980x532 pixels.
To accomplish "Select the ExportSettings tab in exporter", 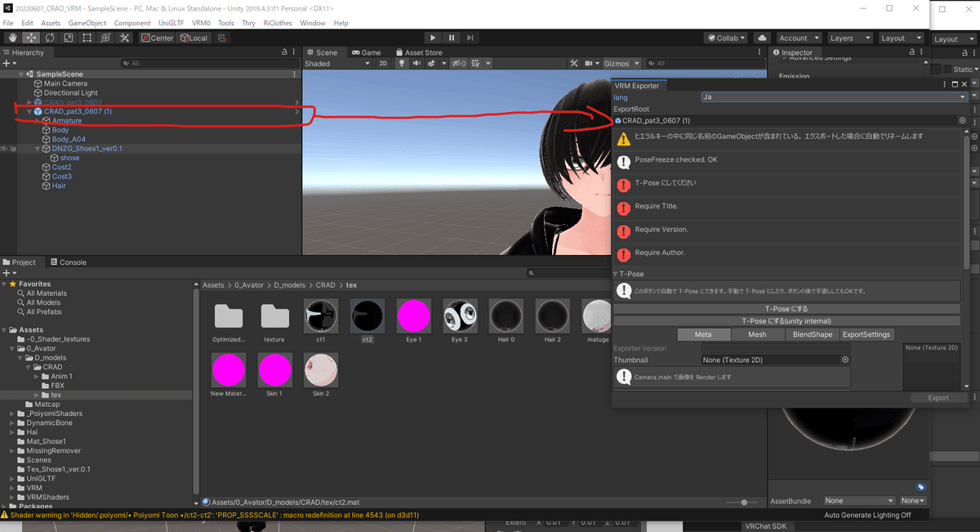I will tap(866, 334).
